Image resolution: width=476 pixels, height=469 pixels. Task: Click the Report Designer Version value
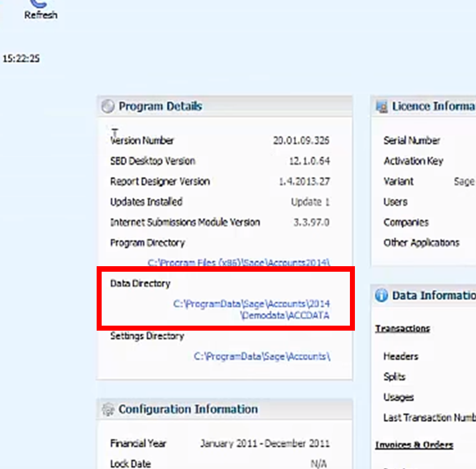tap(304, 181)
